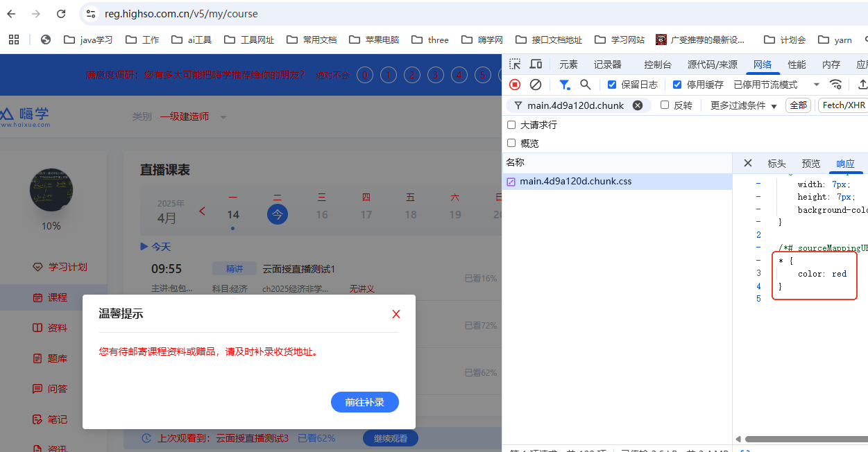This screenshot has width=868, height=452.
Task: Expand the 更多过滤条件 dropdown
Action: pos(743,105)
